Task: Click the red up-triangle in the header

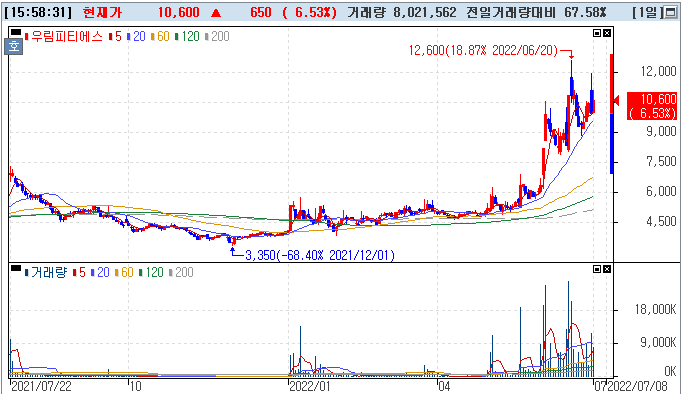Action: (x=216, y=13)
